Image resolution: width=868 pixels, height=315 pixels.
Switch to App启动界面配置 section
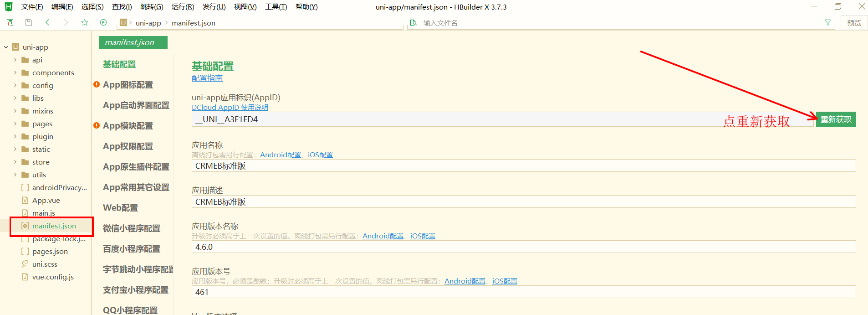point(136,105)
